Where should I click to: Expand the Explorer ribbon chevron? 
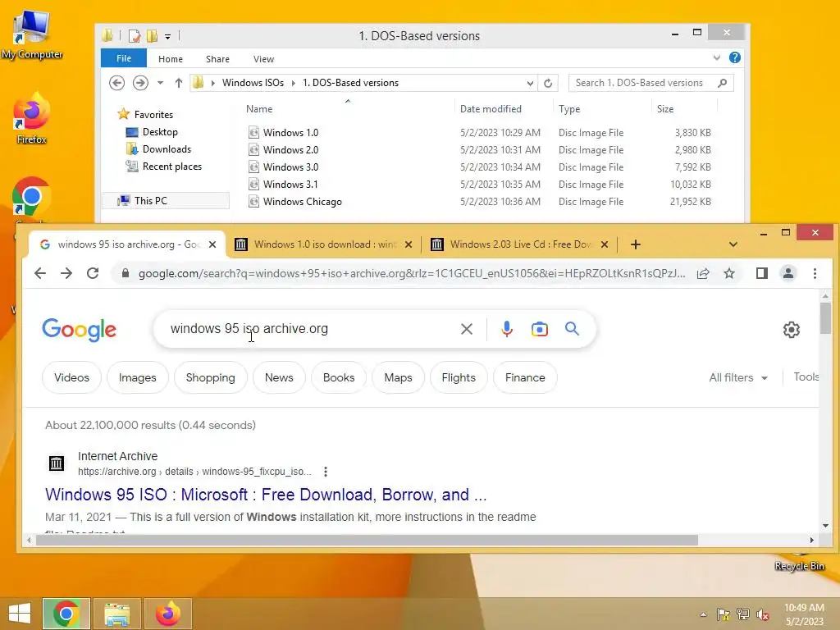716,57
